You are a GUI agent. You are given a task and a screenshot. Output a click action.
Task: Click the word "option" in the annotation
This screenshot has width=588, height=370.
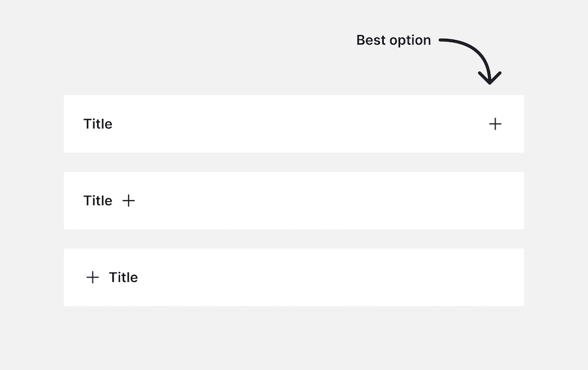[x=410, y=41]
